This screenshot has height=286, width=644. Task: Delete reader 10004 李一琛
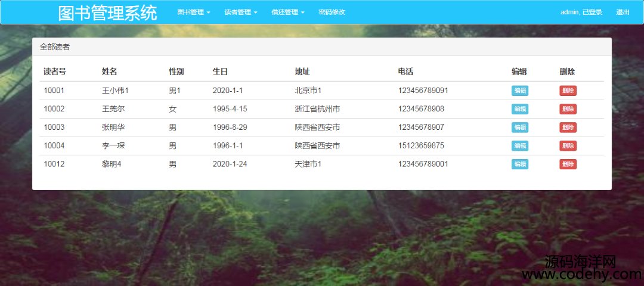[x=568, y=145]
